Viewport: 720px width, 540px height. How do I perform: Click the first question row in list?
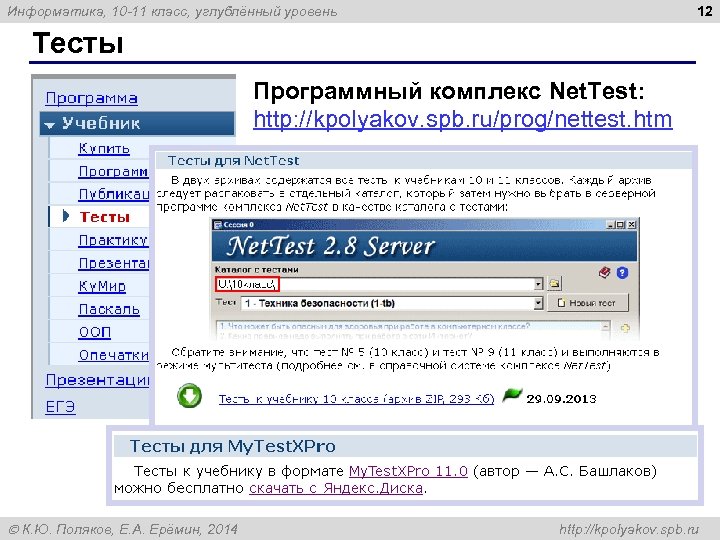click(375, 326)
